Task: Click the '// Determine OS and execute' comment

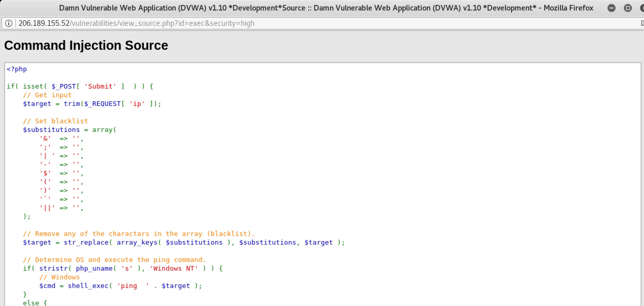Action: [x=114, y=260]
